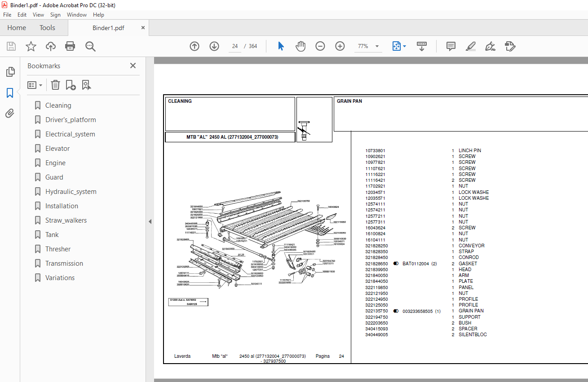Click the BAT0112004 reference code

[x=416, y=263]
